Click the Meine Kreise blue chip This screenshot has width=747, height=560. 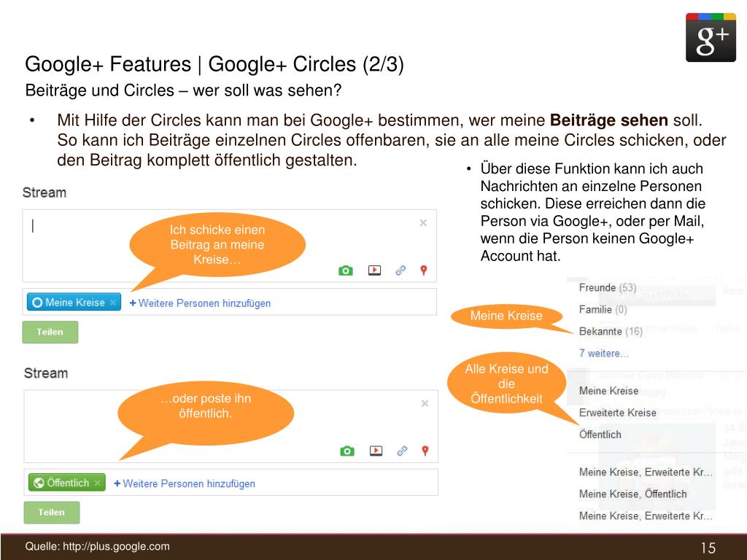pyautogui.click(x=74, y=303)
